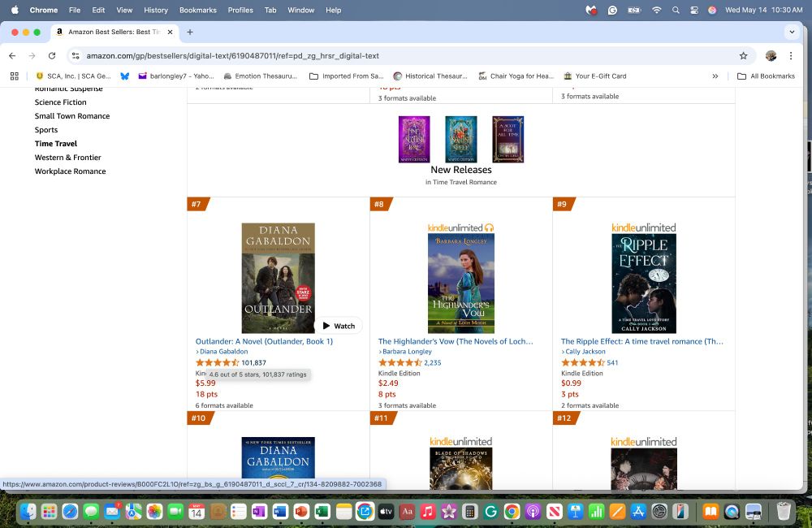Open the History menu
The height and width of the screenshot is (528, 812).
tap(156, 10)
